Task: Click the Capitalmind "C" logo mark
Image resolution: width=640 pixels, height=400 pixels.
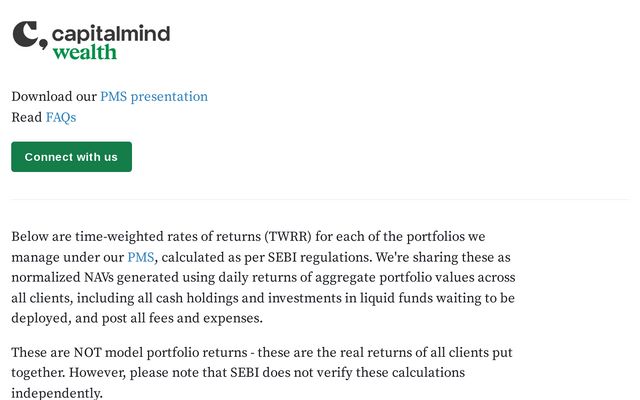Action: (28, 35)
